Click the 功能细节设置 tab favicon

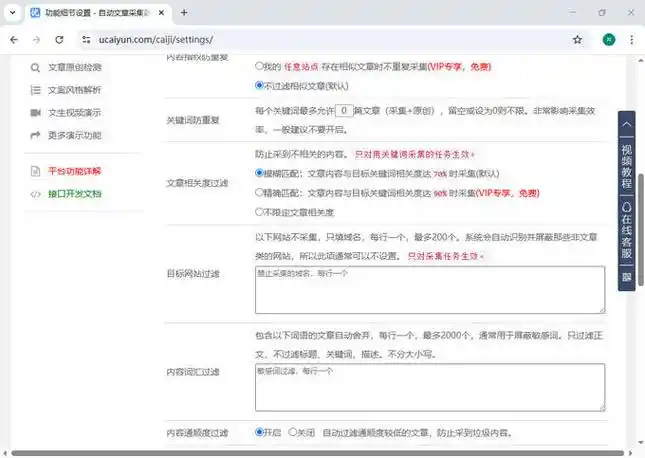35,13
